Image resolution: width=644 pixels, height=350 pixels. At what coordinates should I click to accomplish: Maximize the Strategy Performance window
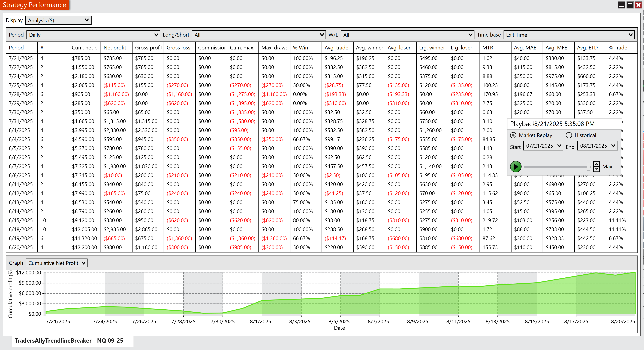pos(630,5)
